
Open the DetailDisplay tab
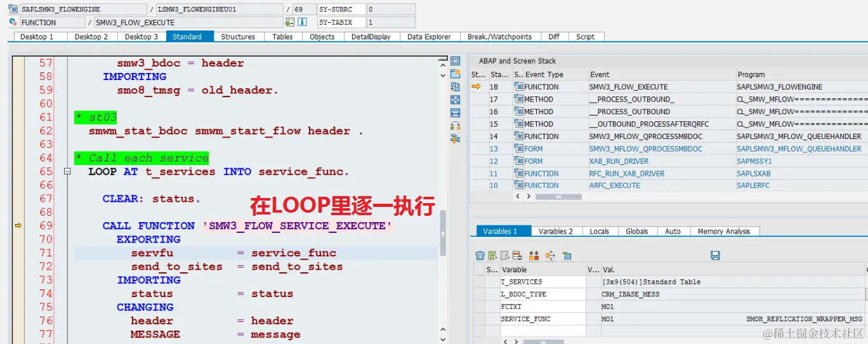pos(371,37)
